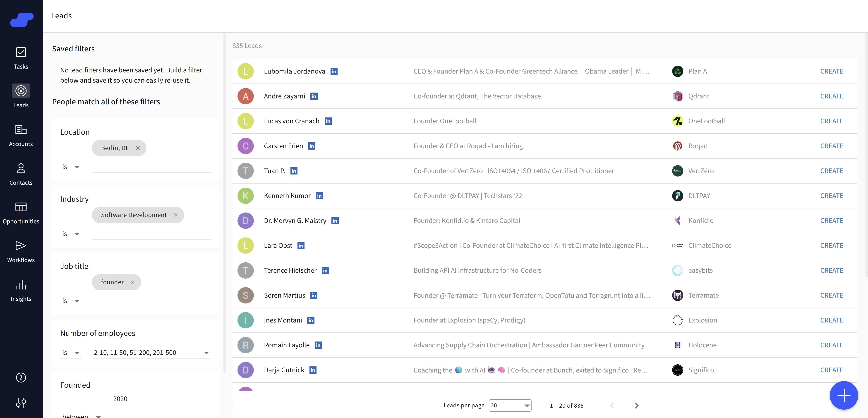Click the Plan A company logo

(x=677, y=72)
